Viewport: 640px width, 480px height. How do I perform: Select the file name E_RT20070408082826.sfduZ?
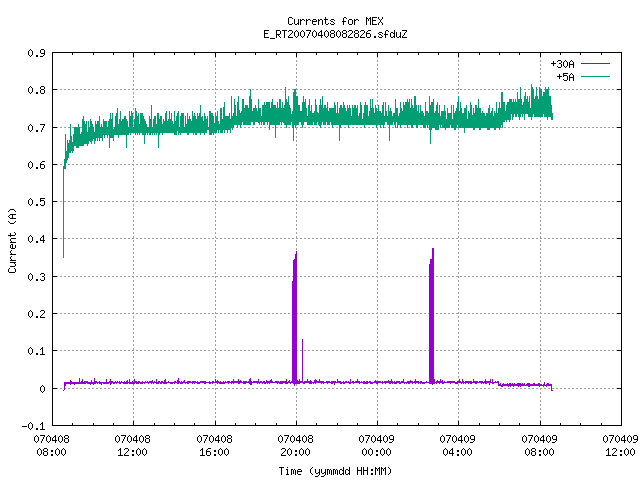click(x=335, y=34)
